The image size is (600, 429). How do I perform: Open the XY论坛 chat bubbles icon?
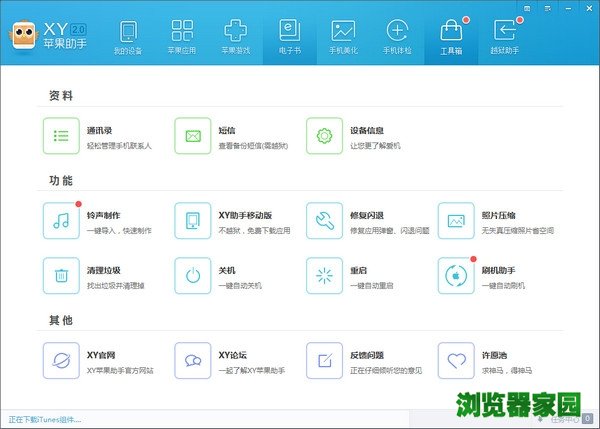[x=193, y=360]
